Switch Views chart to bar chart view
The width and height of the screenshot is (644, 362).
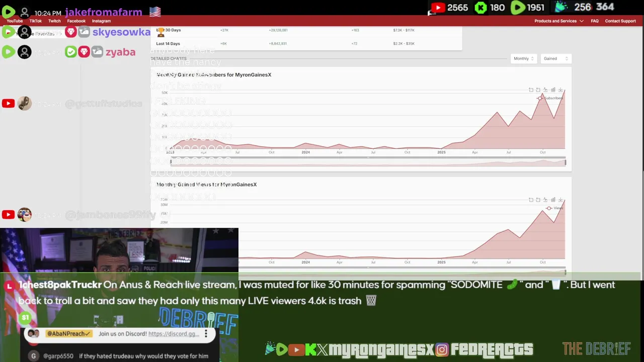pyautogui.click(x=553, y=200)
